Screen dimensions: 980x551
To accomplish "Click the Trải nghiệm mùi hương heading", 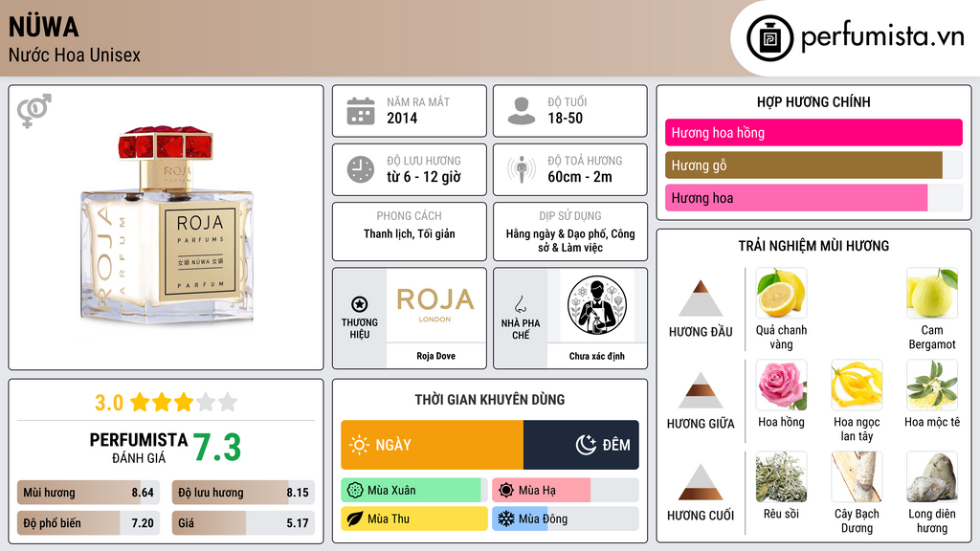I will click(x=813, y=246).
